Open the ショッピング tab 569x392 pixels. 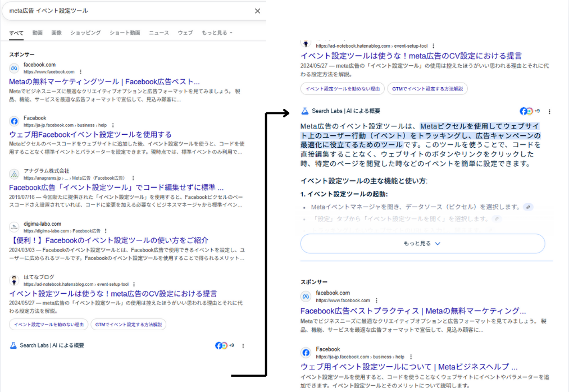click(85, 33)
